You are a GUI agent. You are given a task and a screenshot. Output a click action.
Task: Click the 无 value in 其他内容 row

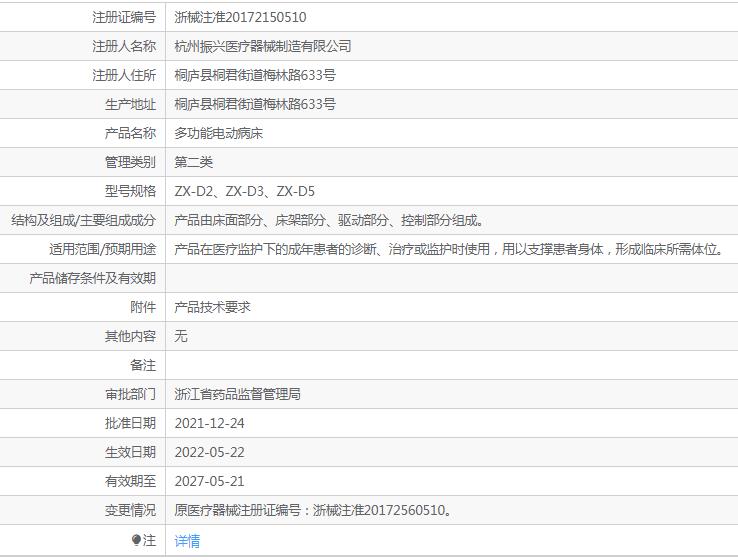181,336
